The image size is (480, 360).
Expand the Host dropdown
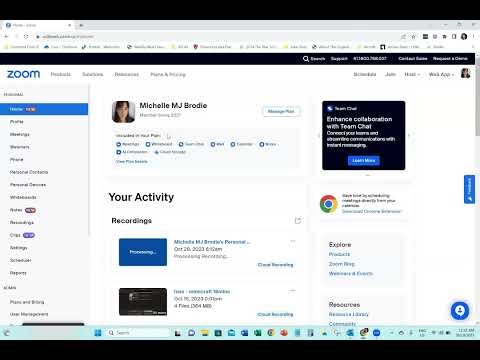click(412, 74)
